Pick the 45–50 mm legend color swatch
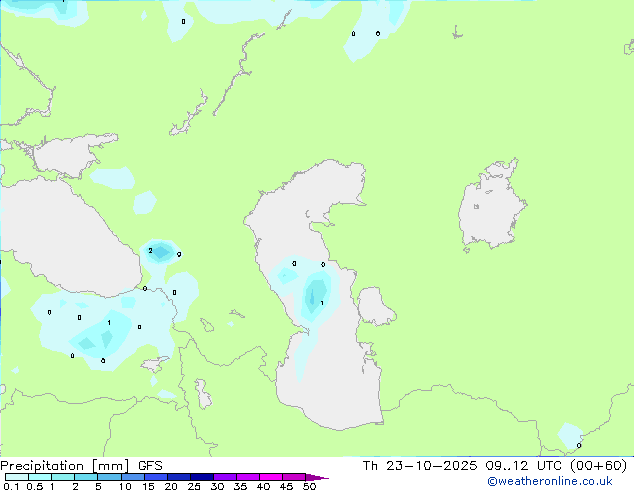 point(294,477)
